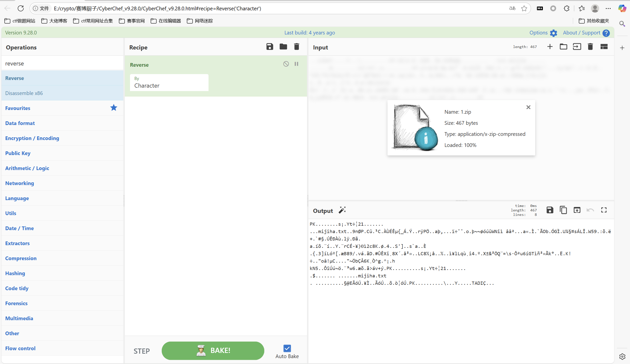Copy raw output to clipboard
Image resolution: width=630 pixels, height=364 pixels.
(563, 210)
